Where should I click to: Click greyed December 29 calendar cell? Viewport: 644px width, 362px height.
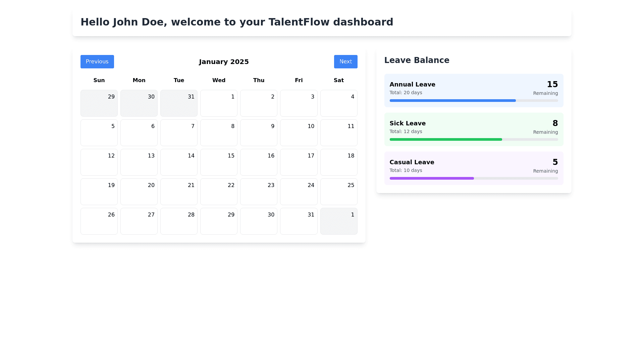click(99, 103)
